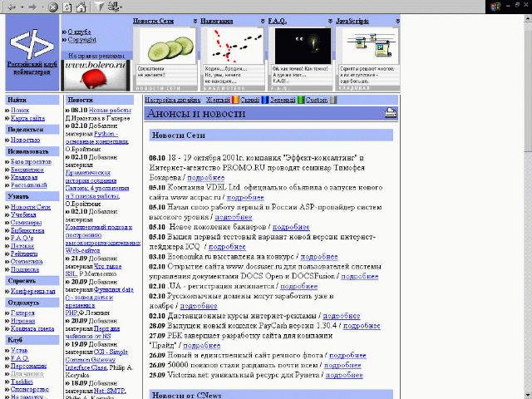
Task: Expand the JavaScripts double-arrow
Action: pos(397,21)
